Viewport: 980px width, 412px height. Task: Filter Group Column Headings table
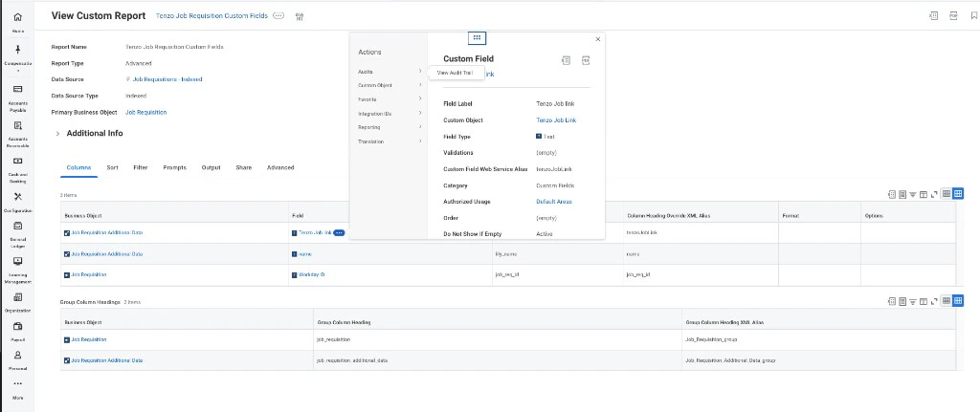tap(912, 301)
